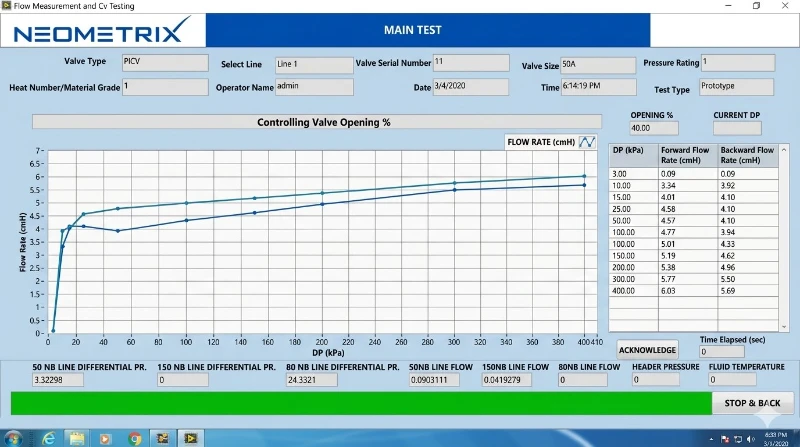The width and height of the screenshot is (800, 447).
Task: Click the Valve Serial Number field
Action: (471, 63)
